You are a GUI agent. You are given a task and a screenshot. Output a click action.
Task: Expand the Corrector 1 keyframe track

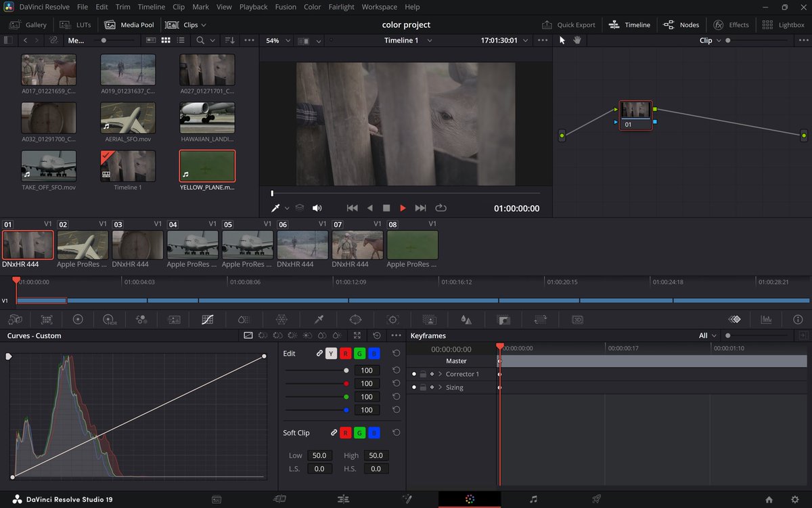(x=440, y=374)
